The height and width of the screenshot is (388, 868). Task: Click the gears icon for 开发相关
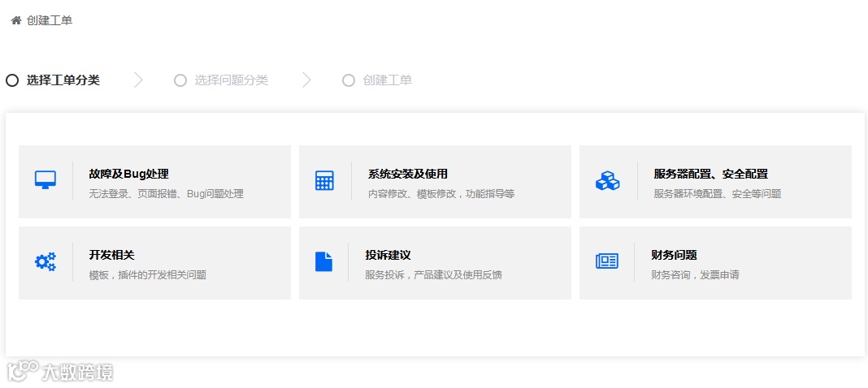point(46,261)
